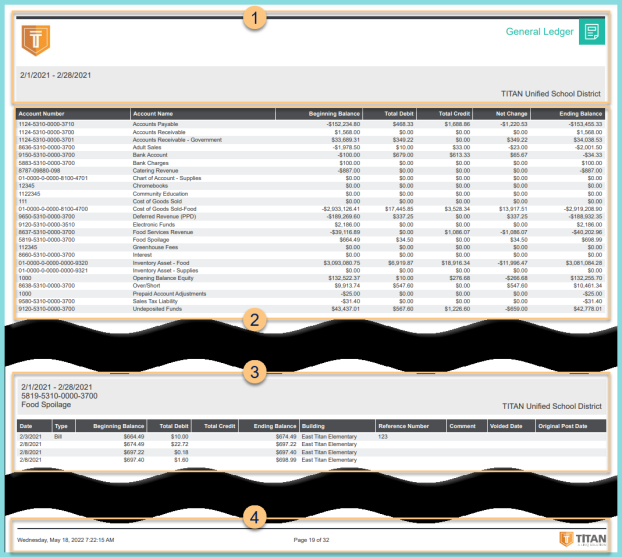This screenshot has height=557, width=622.
Task: Click the $42,778.01 ending balance value
Action: click(x=588, y=309)
